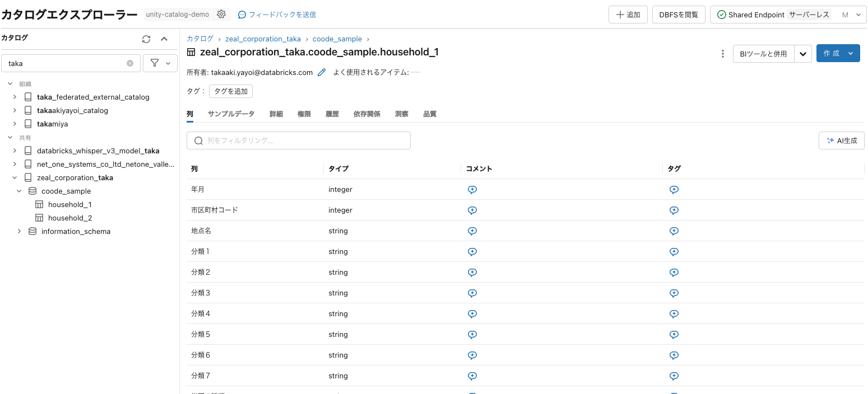Click the column filter input field
The image size is (868, 394).
point(299,140)
